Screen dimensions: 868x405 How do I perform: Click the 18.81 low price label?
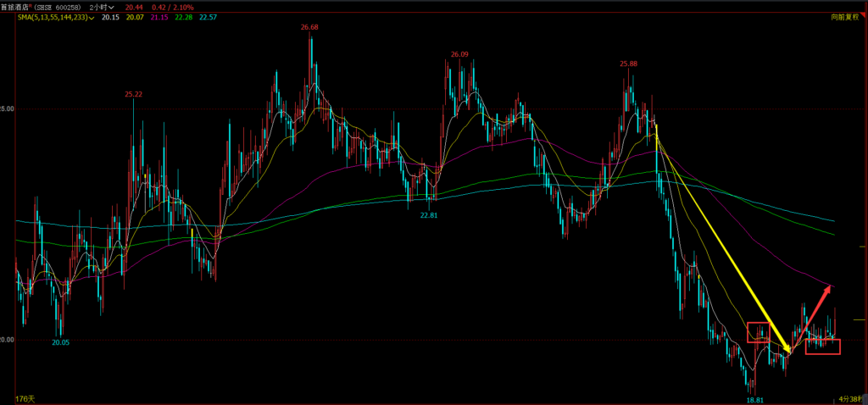pyautogui.click(x=754, y=398)
